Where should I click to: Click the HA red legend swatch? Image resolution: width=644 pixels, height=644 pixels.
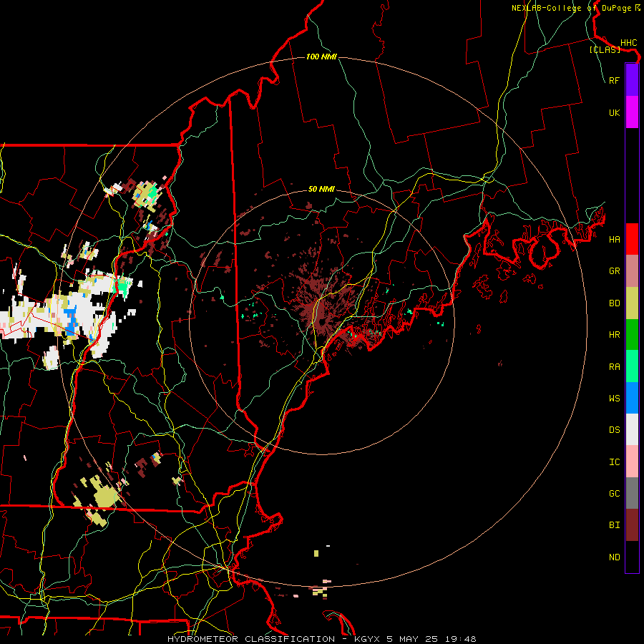coord(632,239)
